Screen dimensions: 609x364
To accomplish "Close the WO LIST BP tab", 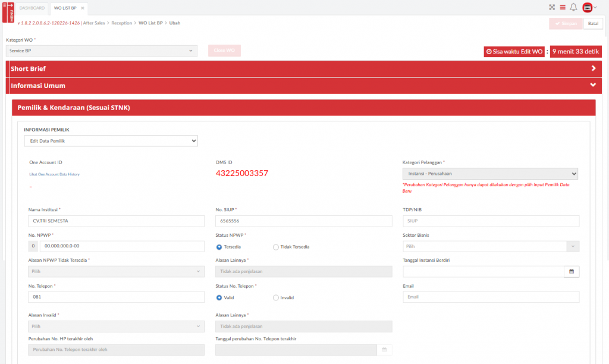I will coord(83,8).
